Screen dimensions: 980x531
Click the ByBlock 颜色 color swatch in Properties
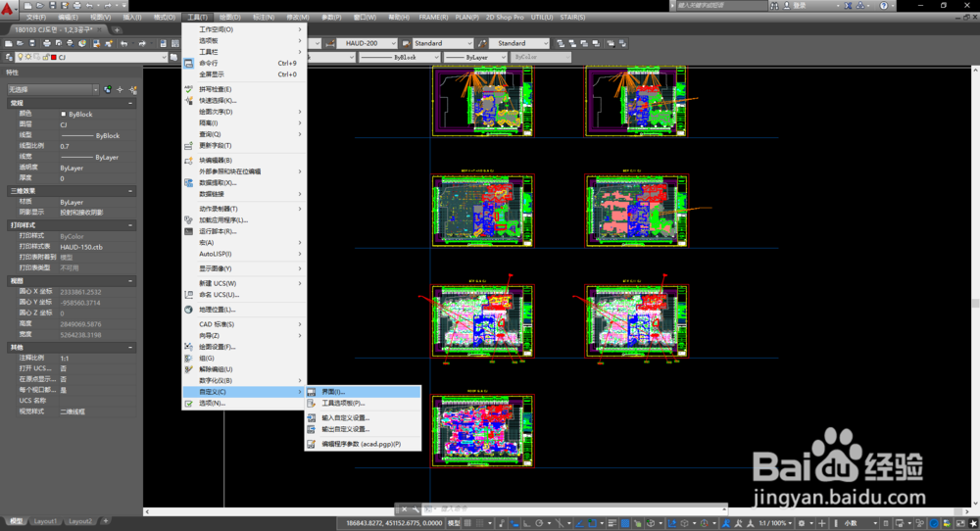coord(63,115)
